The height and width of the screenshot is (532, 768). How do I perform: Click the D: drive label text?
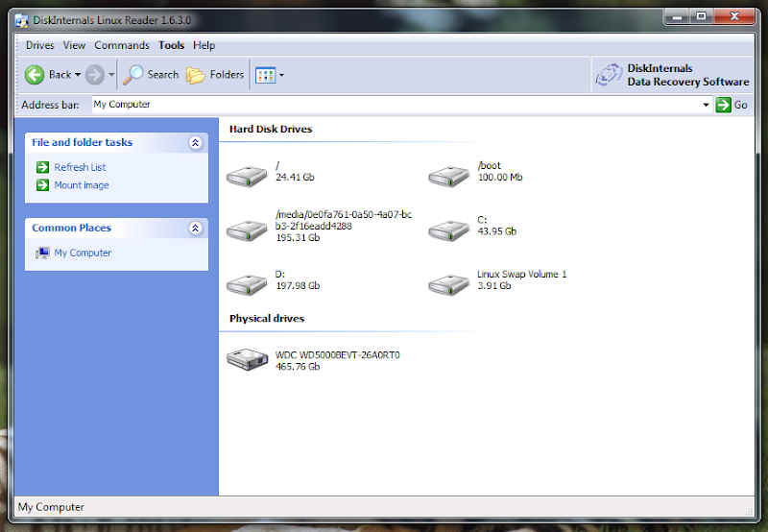pos(280,275)
